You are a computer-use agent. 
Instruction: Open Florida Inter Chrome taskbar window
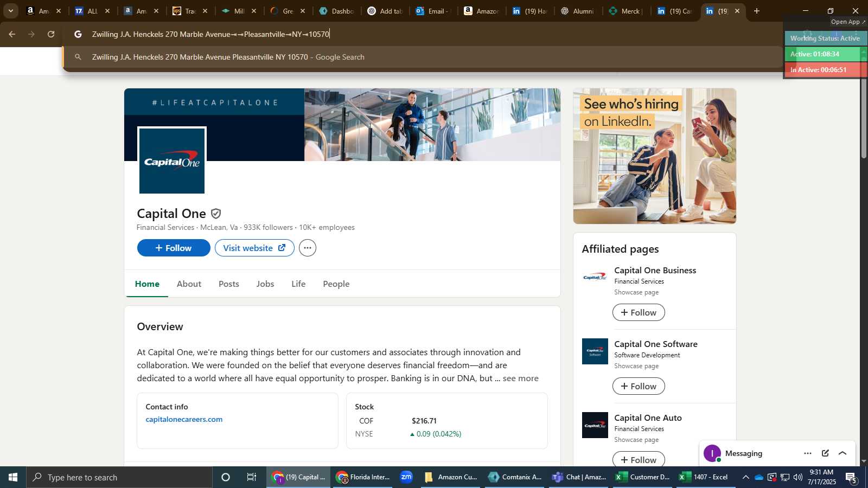[x=363, y=477]
